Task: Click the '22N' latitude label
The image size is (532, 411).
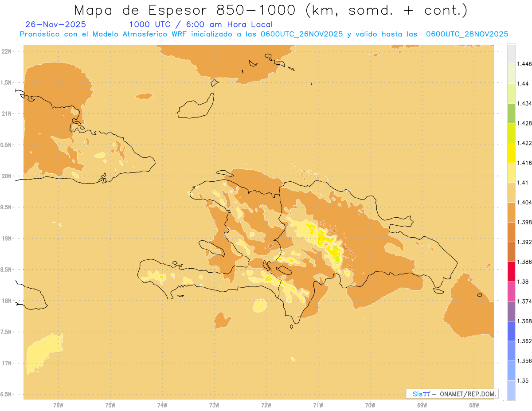Action: click(7, 51)
